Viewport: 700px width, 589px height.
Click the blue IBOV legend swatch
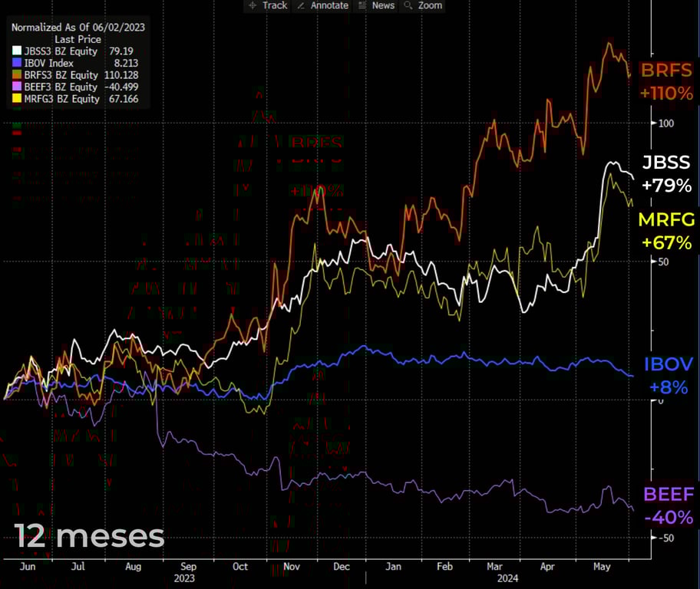pyautogui.click(x=17, y=63)
